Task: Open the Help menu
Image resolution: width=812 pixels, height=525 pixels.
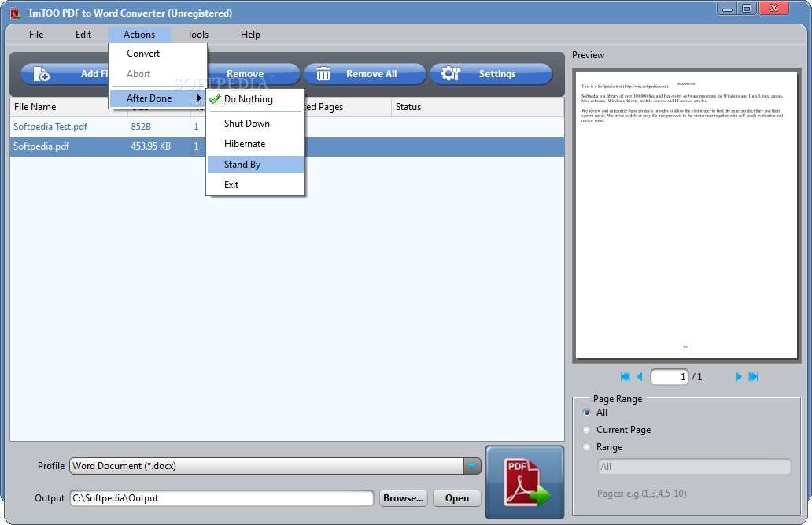Action: pyautogui.click(x=251, y=35)
